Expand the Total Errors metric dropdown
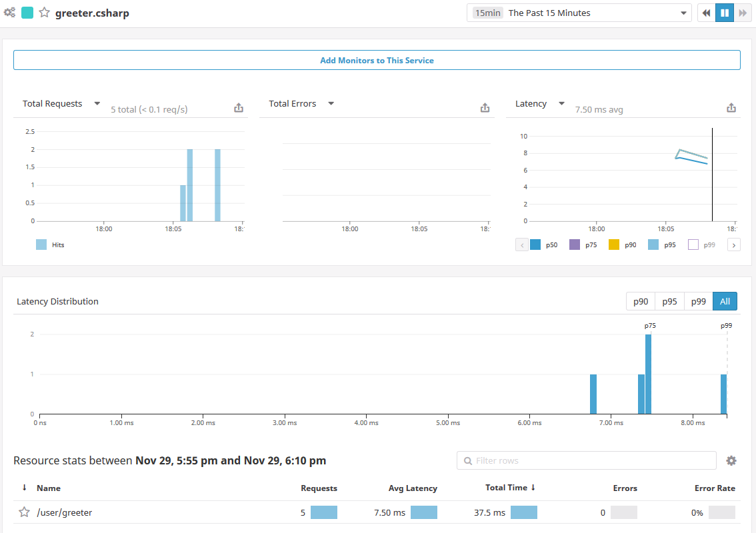This screenshot has width=756, height=533. 331,104
